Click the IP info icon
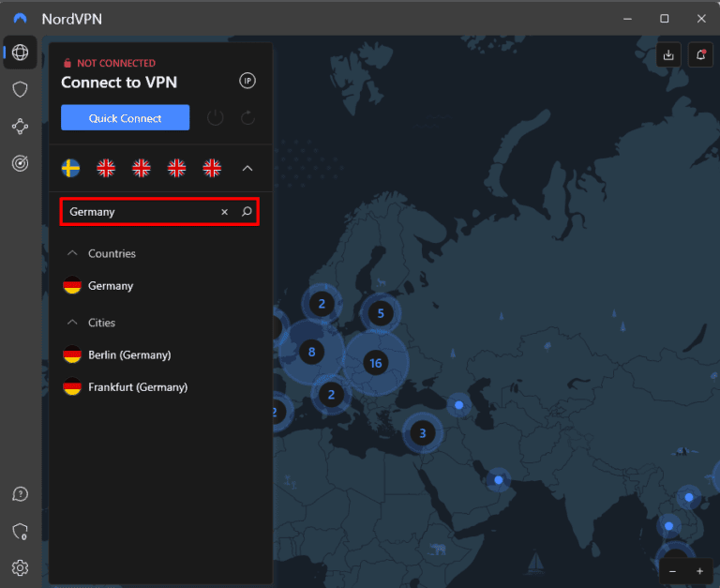The image size is (720, 588). [x=247, y=81]
